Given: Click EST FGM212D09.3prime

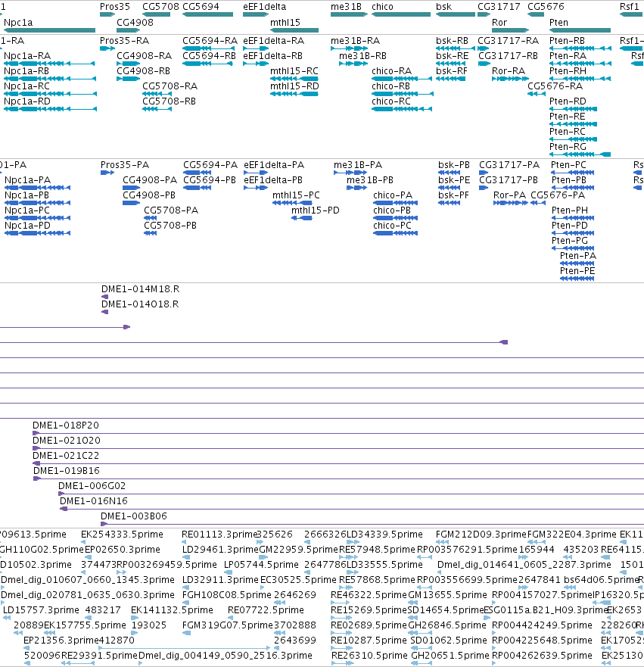Looking at the screenshot, I should click(481, 535).
